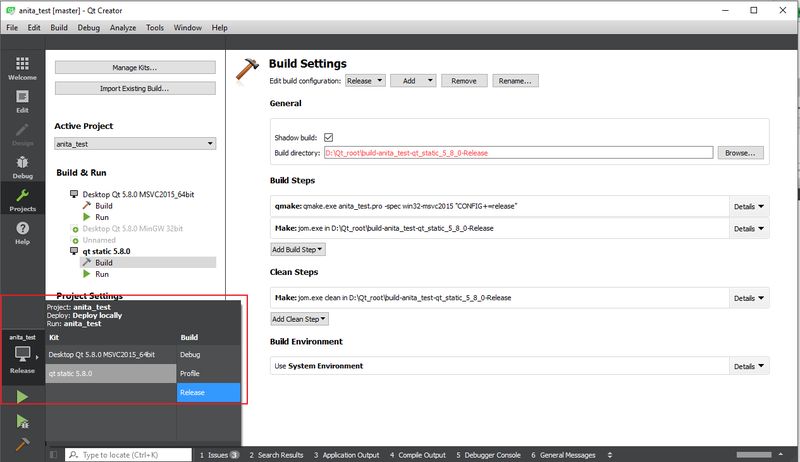Open the Debugger Console pane
Viewport: 800px width, 462px height.
[x=488, y=455]
